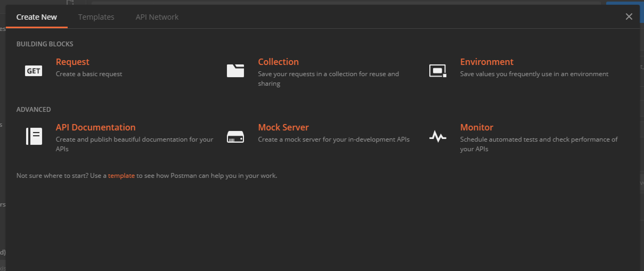Click the Mock Server drive icon
Screen dimensions: 644x271
[x=235, y=137]
